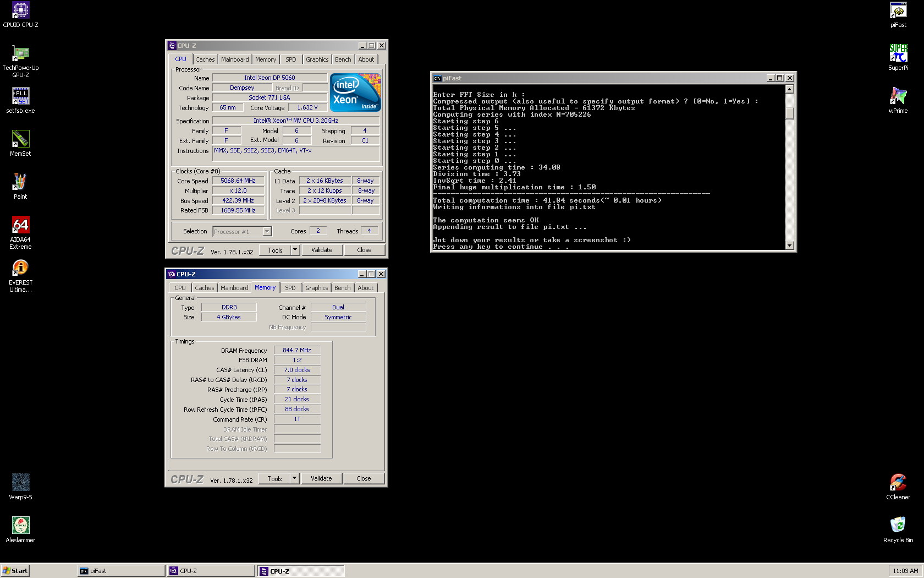Click the Intel Xeon DP 5060 name field
The width and height of the screenshot is (924, 578).
[269, 78]
